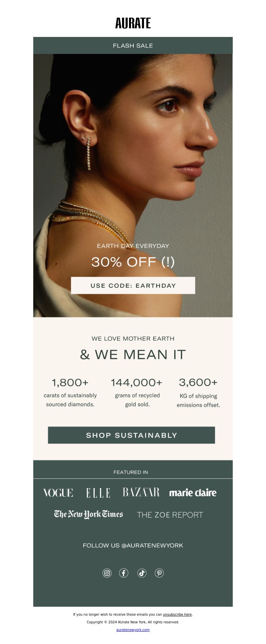The image size is (266, 644).
Task: Click the 30% OFF headline
Action: pyautogui.click(x=133, y=262)
